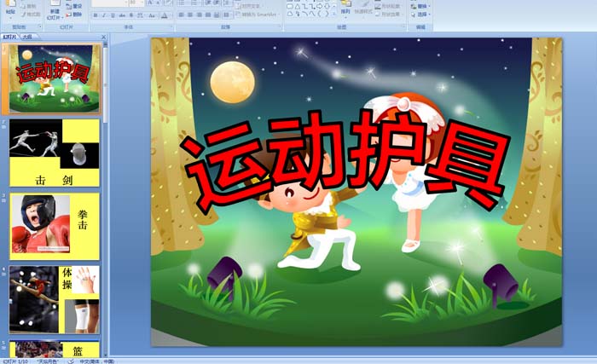The height and width of the screenshot is (364, 597).
Task: Justify text in paragraph group
Action: (208, 14)
